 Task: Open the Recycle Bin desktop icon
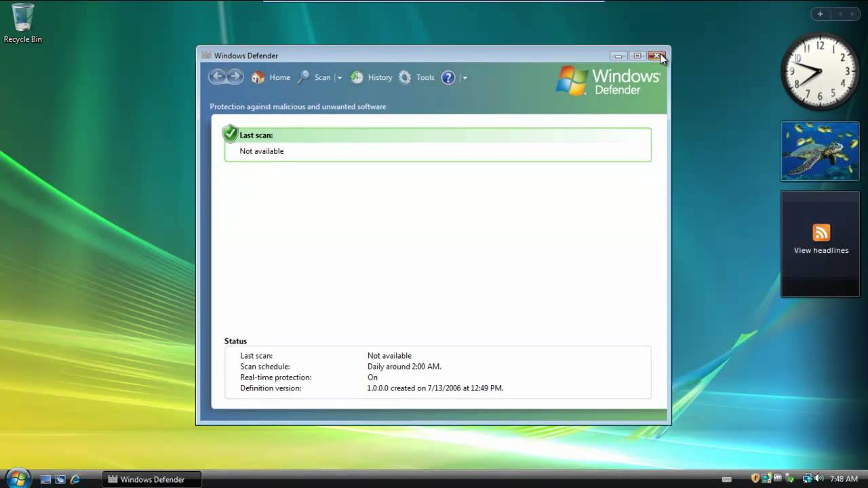click(22, 24)
